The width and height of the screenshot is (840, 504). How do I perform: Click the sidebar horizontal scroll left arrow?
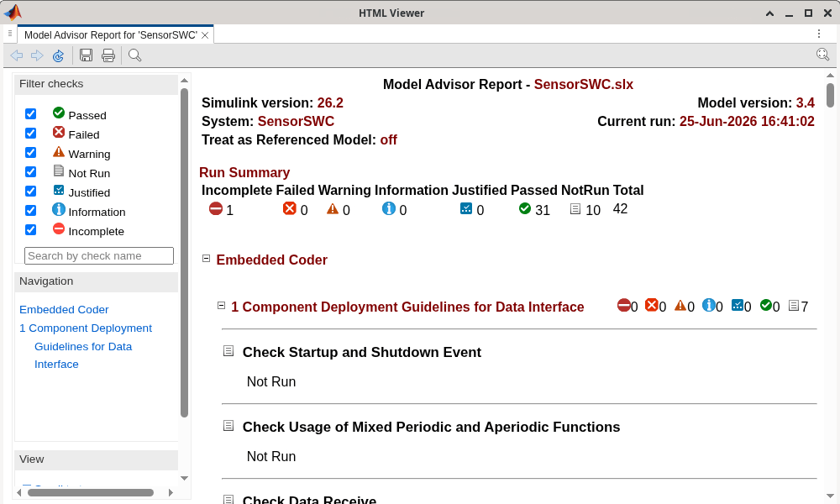point(19,493)
